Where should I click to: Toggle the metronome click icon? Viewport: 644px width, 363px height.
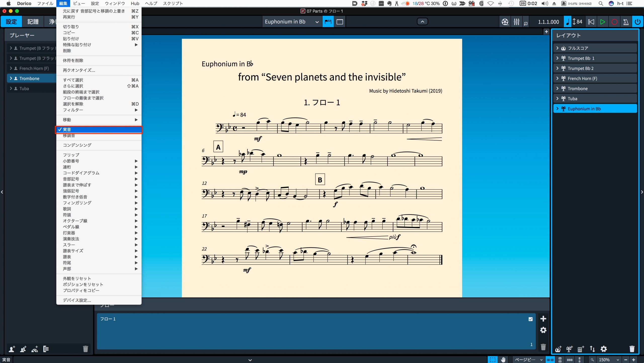click(626, 22)
